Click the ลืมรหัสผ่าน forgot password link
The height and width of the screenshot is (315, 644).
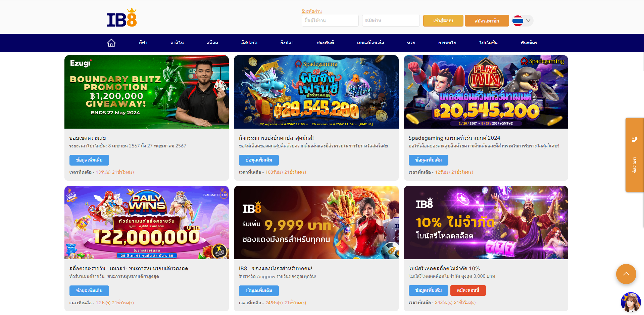point(311,11)
